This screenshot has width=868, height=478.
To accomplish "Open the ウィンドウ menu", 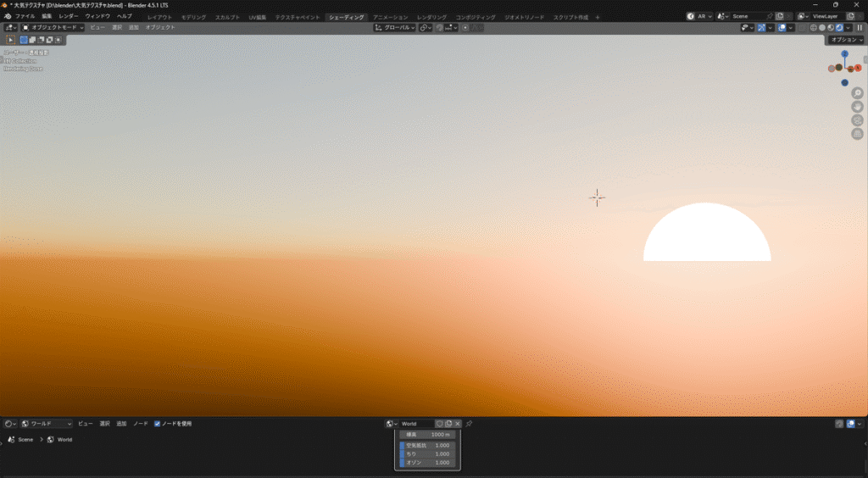I will click(97, 17).
